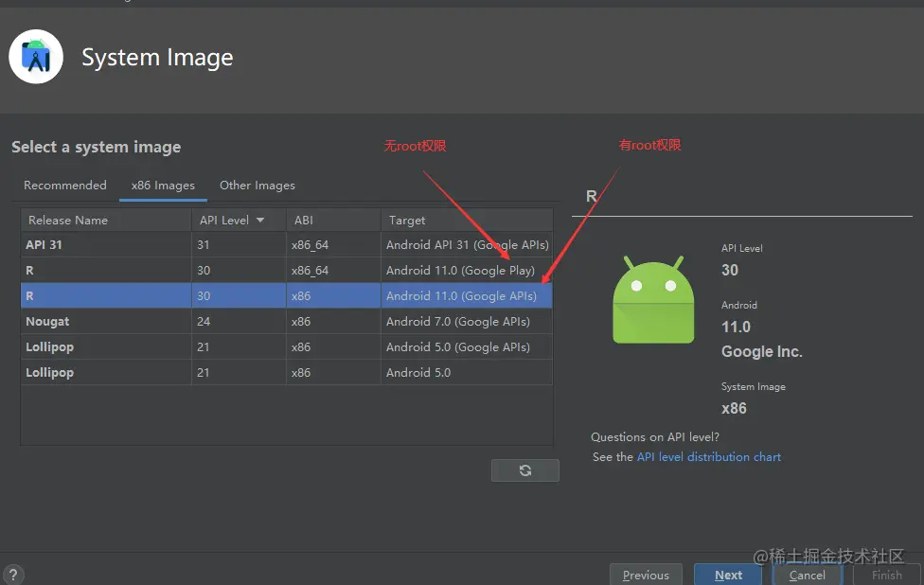Switch to the Recommended tab
Viewport: 924px width, 585px height.
65,186
